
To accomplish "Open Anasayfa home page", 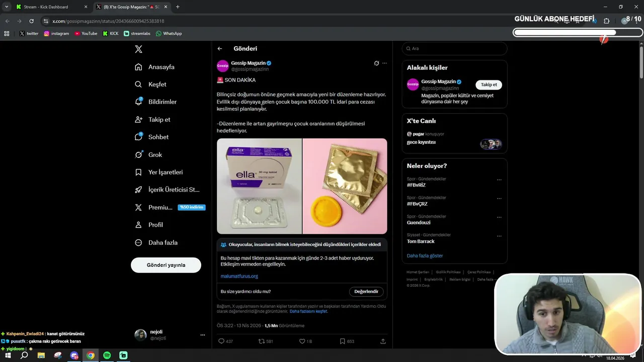I will 155,67.
